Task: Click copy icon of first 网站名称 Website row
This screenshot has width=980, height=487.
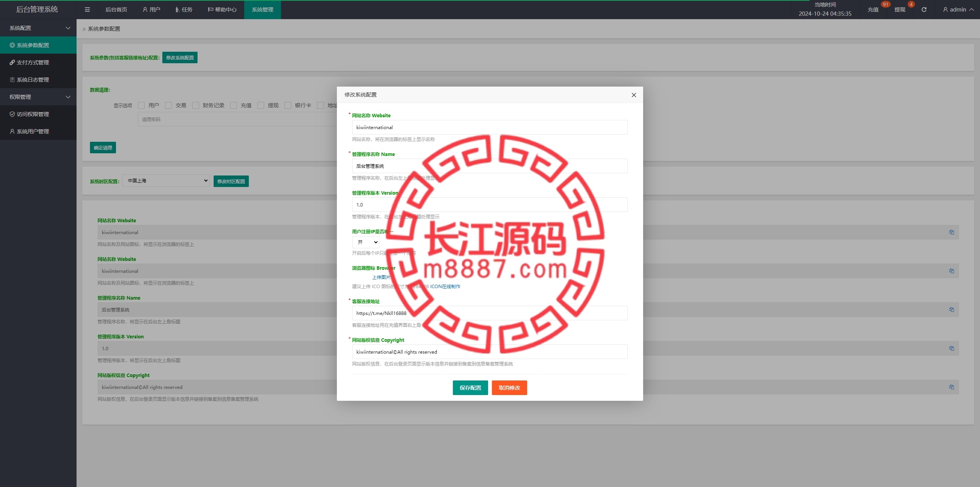Action: tap(951, 232)
